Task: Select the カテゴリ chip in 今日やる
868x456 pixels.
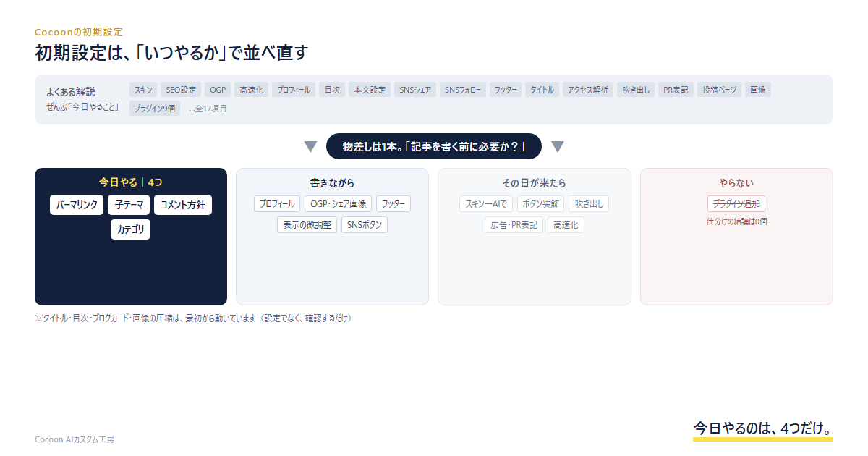Action: pyautogui.click(x=130, y=229)
